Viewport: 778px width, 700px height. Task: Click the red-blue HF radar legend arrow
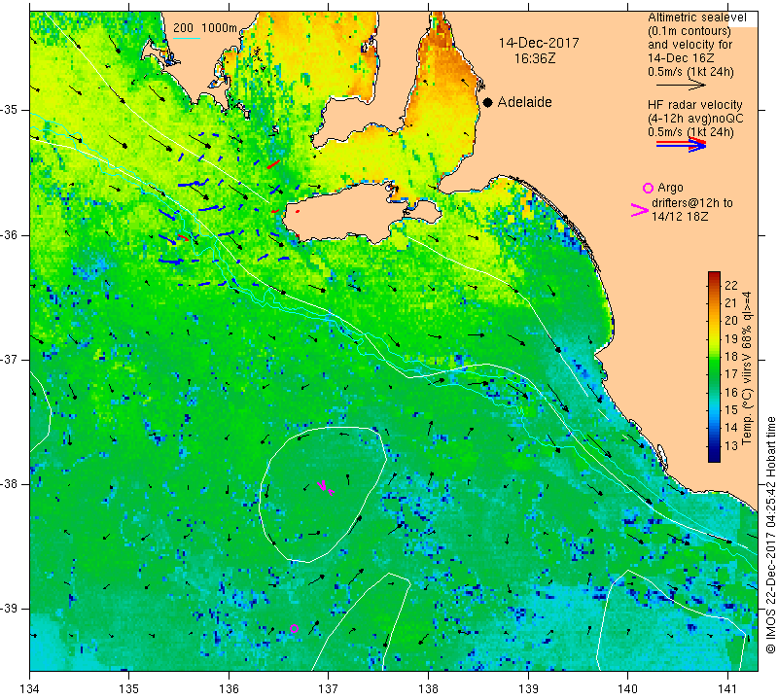pyautogui.click(x=681, y=144)
